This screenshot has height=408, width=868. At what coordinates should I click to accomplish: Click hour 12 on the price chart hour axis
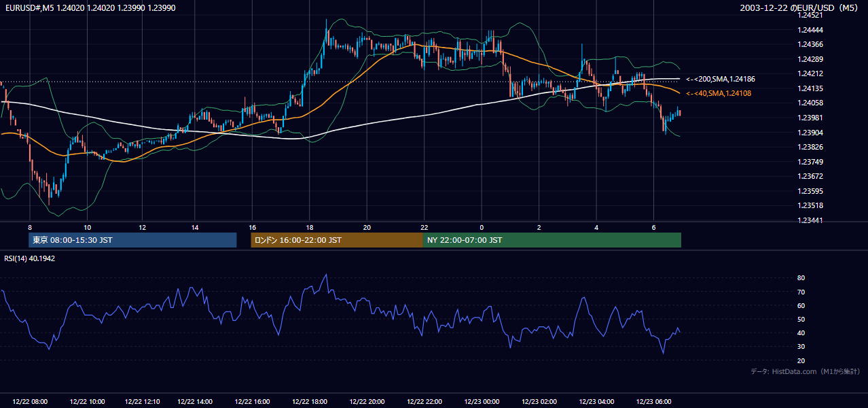point(143,227)
